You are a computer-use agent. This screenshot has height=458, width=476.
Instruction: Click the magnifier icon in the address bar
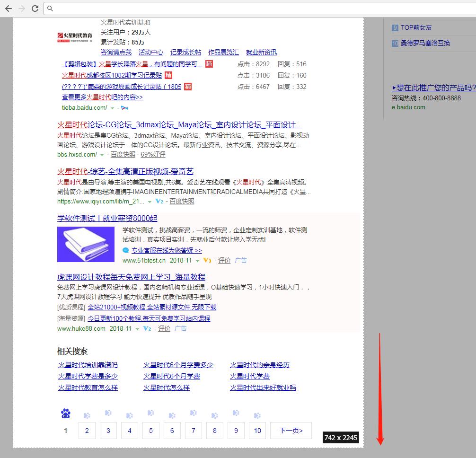point(50,8)
